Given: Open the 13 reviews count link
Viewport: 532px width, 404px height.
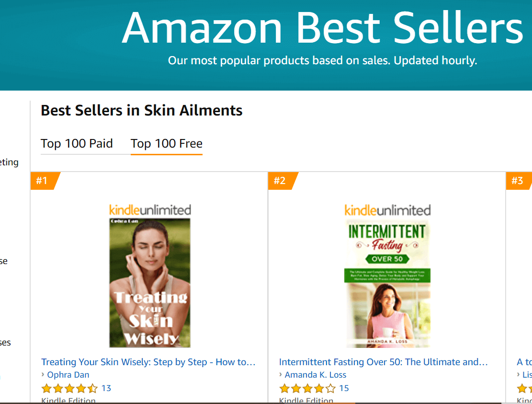Looking at the screenshot, I should coord(106,388).
